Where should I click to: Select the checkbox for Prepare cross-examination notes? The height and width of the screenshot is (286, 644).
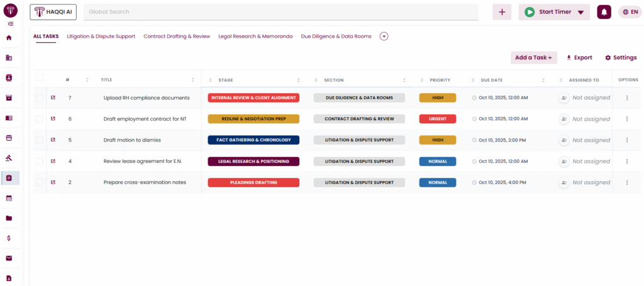click(40, 182)
